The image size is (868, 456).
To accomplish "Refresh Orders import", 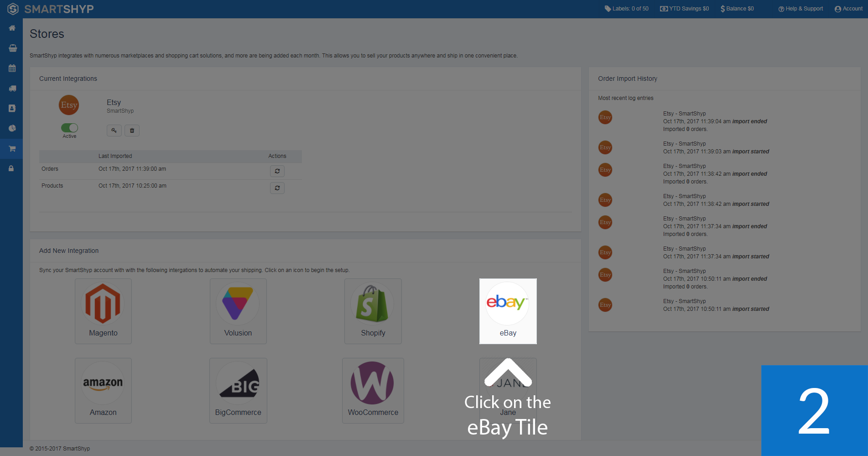I will click(x=277, y=171).
